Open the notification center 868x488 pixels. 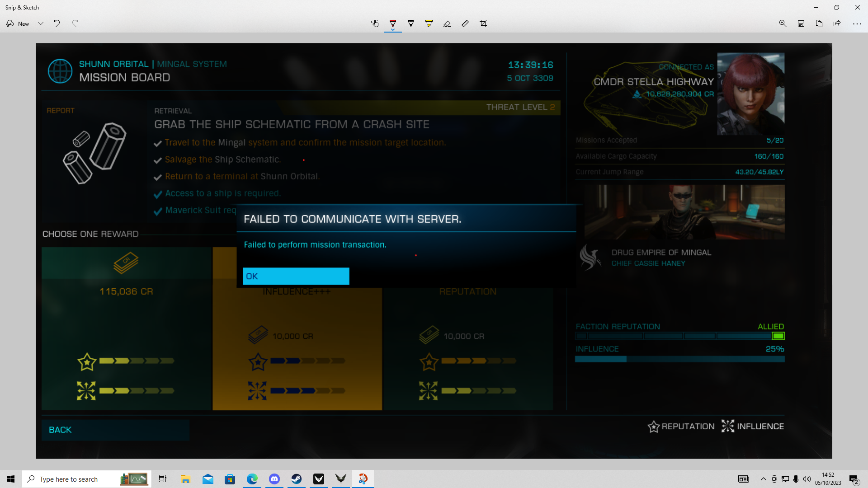click(x=854, y=479)
